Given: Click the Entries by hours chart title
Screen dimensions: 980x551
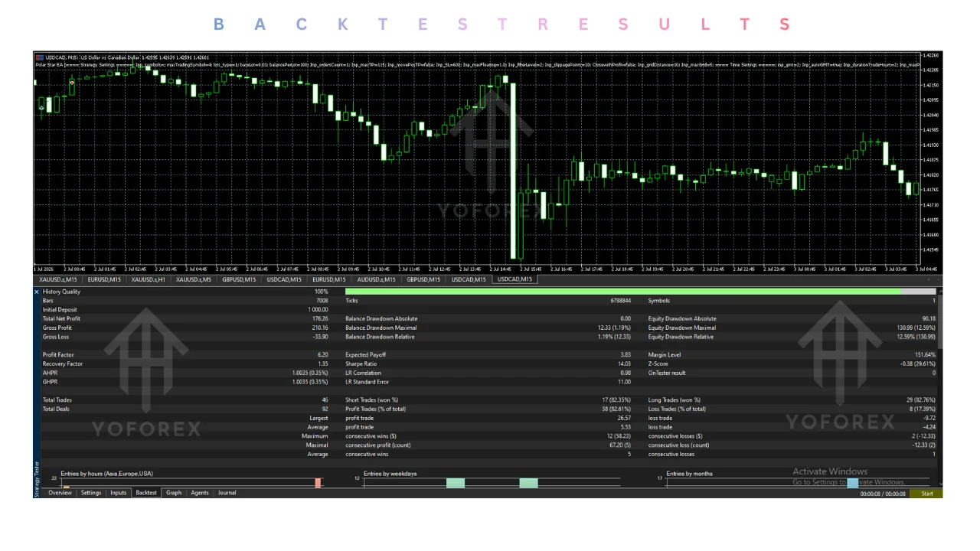Looking at the screenshot, I should coord(107,474).
